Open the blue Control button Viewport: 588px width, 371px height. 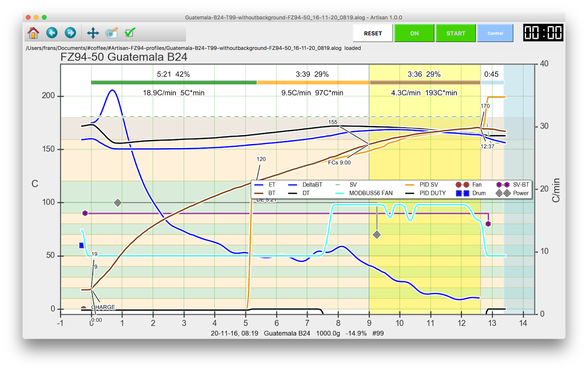tap(495, 33)
